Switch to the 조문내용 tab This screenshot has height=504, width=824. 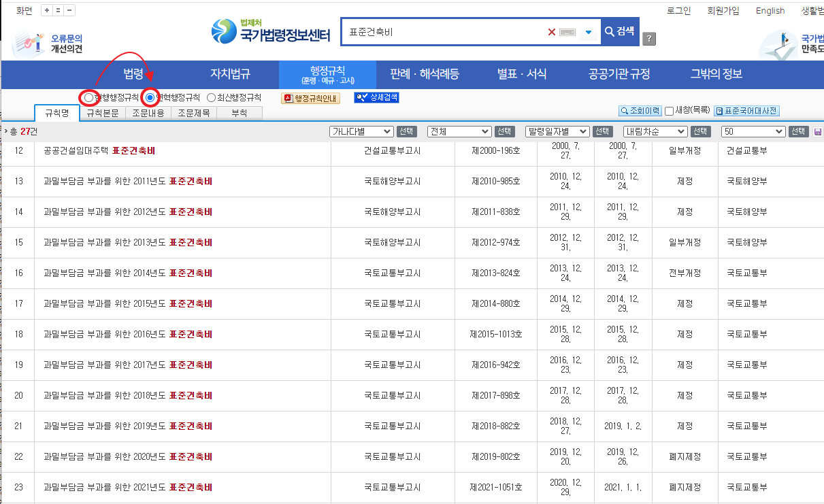click(148, 114)
